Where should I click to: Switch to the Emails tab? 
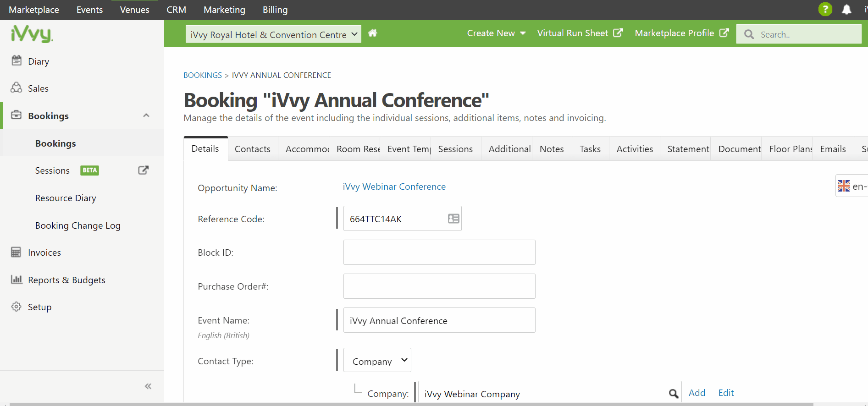point(833,149)
